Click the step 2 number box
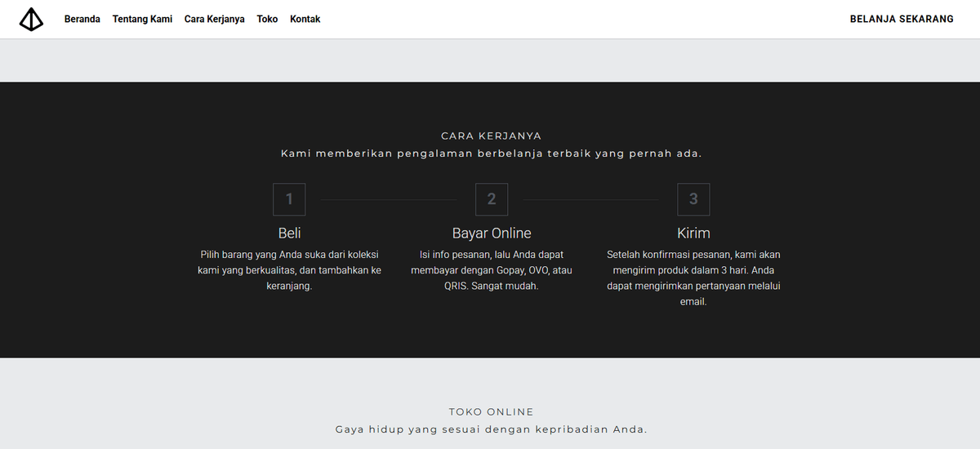The image size is (980, 449). (492, 199)
